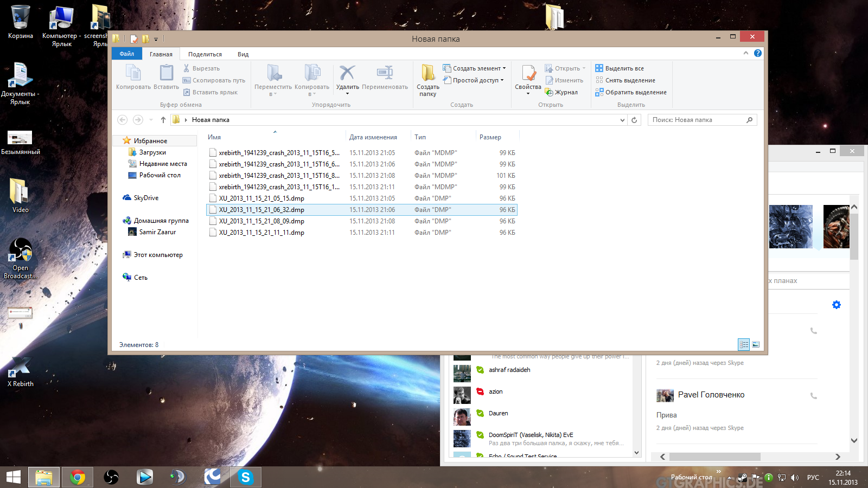Open the address bar history dropdown arrow

point(622,120)
